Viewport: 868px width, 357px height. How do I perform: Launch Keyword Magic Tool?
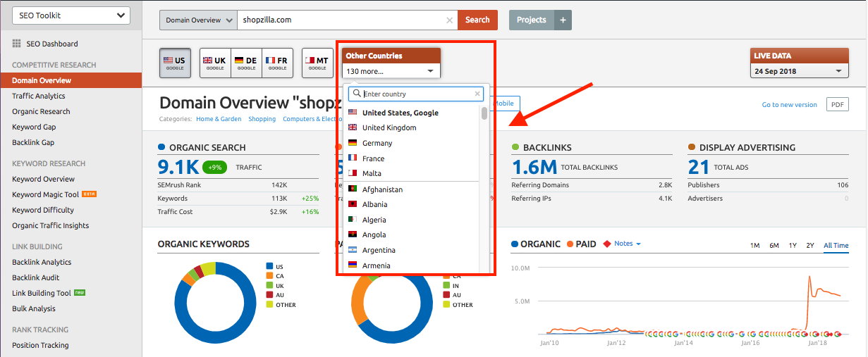click(x=46, y=194)
